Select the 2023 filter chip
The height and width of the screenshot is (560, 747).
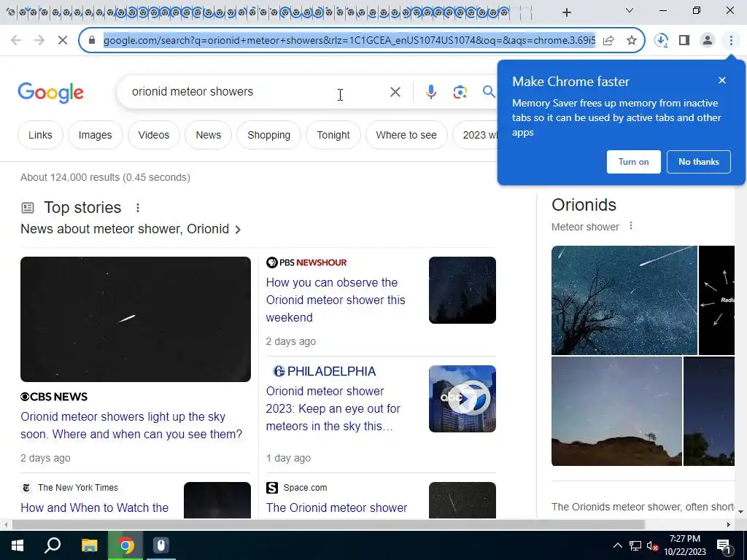click(476, 135)
